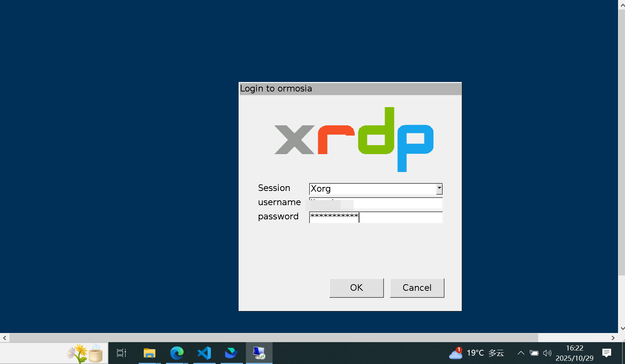Launch File Explorer from the taskbar
This screenshot has width=625, height=364.
coord(149,353)
